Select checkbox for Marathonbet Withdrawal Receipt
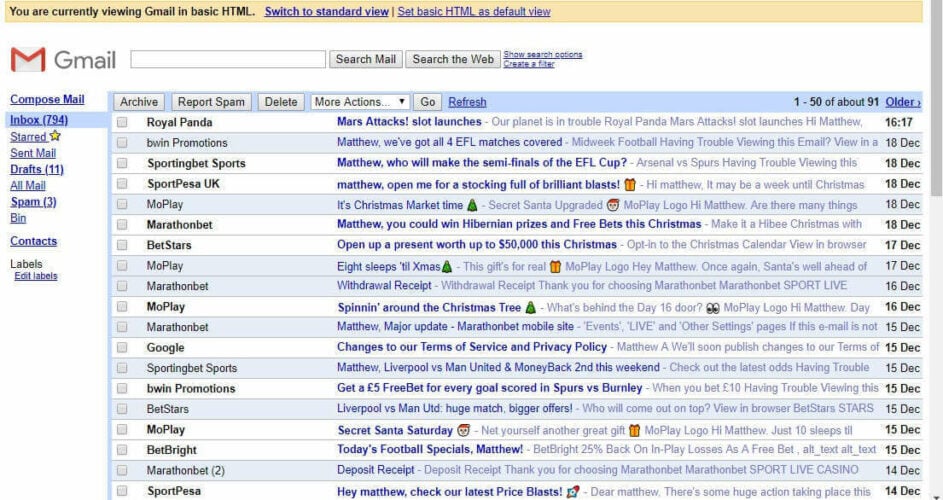943x500 pixels. click(x=122, y=286)
